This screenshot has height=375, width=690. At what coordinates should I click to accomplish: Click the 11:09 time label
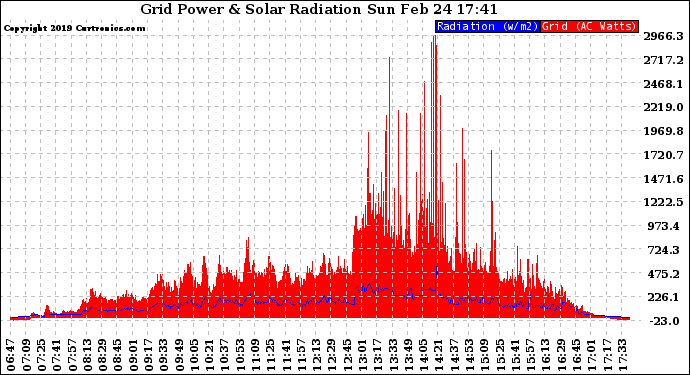coord(255,355)
